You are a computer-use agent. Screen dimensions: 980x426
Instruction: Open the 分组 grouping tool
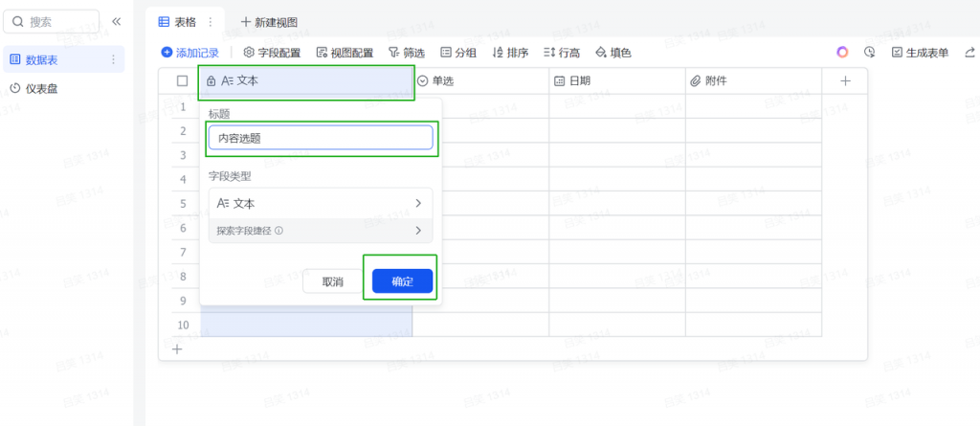click(458, 54)
